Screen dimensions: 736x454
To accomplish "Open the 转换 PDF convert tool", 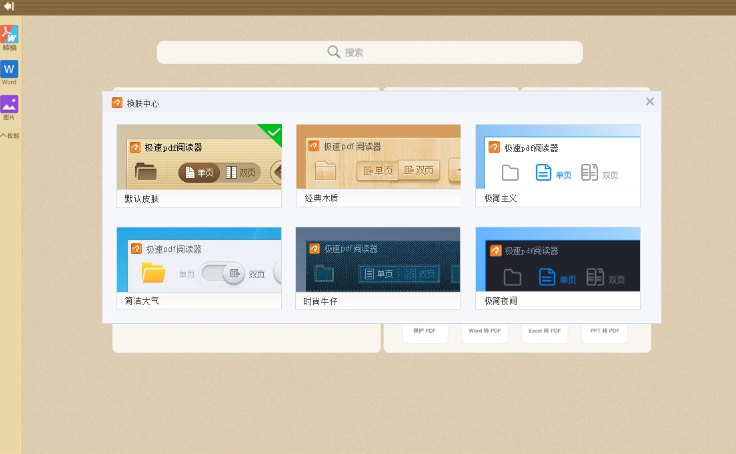I will (9, 38).
